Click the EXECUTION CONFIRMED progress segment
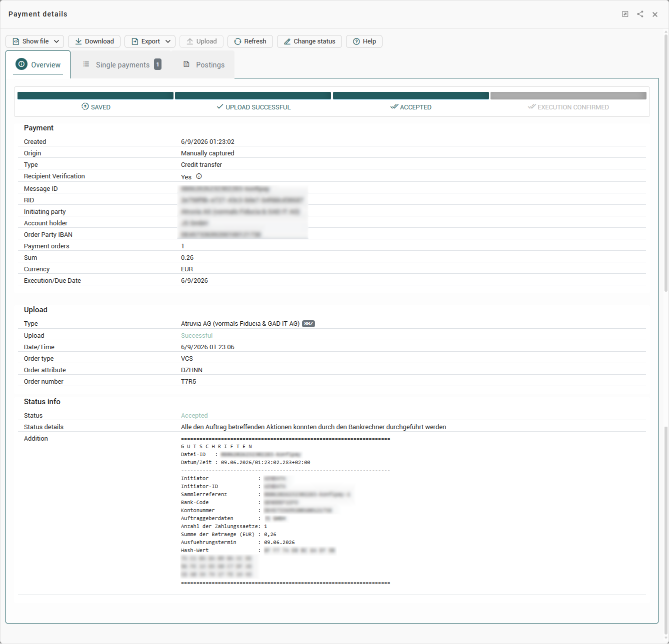The height and width of the screenshot is (644, 669). point(568,95)
